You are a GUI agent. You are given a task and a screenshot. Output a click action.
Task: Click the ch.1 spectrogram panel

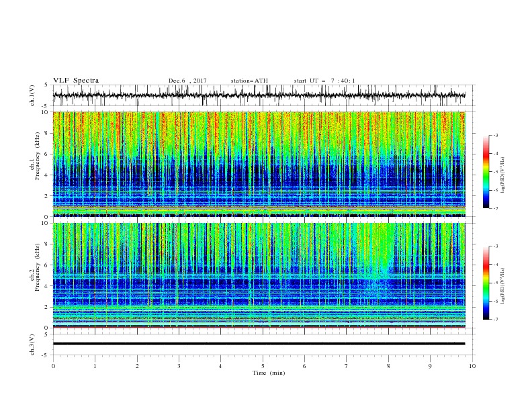coord(259,164)
